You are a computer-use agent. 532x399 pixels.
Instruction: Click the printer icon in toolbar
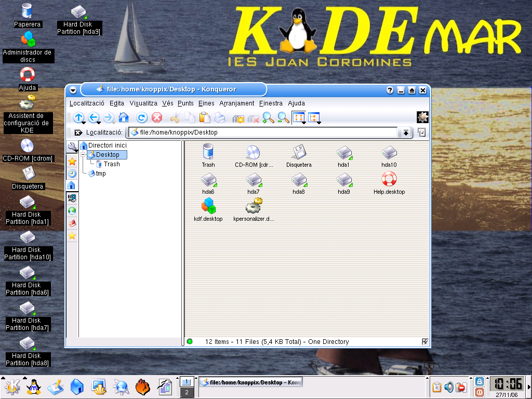click(220, 117)
